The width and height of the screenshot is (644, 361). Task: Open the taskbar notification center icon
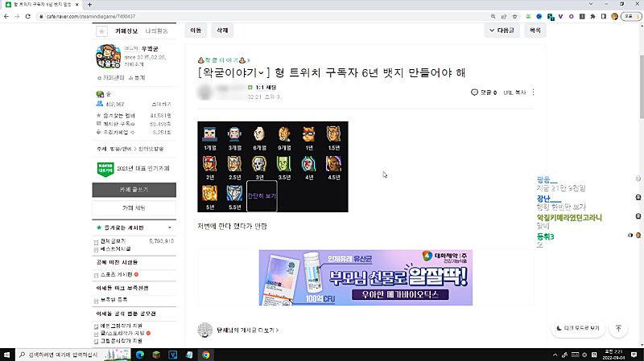634,355
